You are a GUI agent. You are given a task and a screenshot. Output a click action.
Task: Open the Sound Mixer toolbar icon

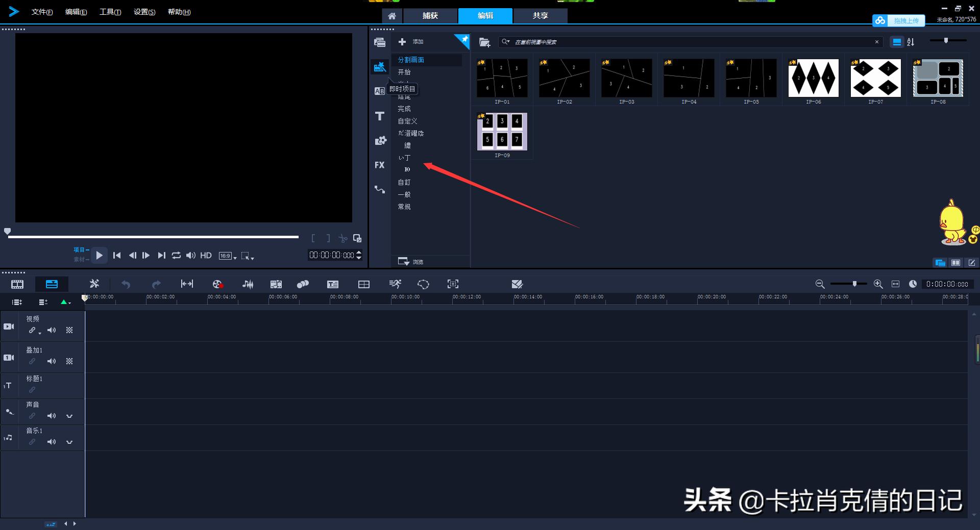pos(248,284)
